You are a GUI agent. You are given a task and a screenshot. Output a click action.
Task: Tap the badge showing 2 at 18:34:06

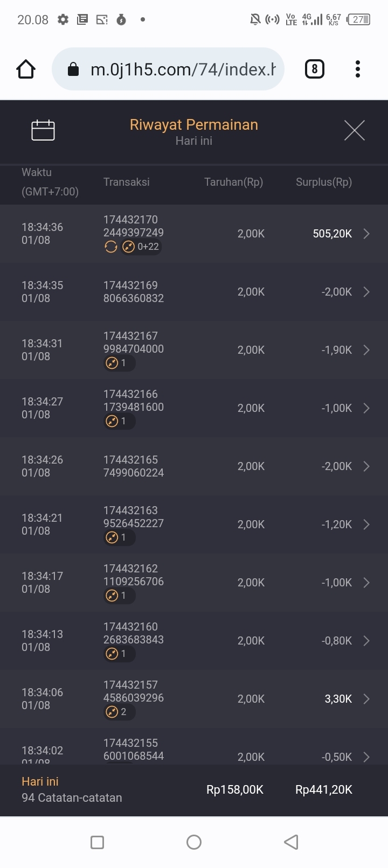pyautogui.click(x=119, y=712)
